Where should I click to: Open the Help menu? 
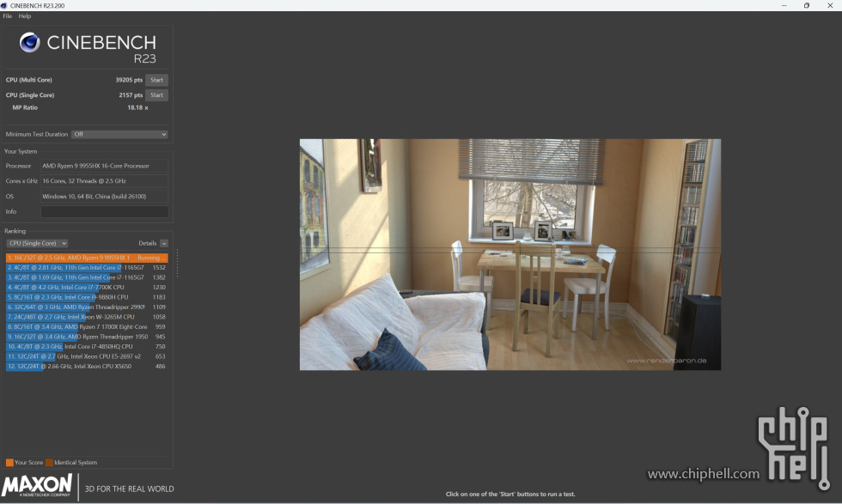click(25, 16)
